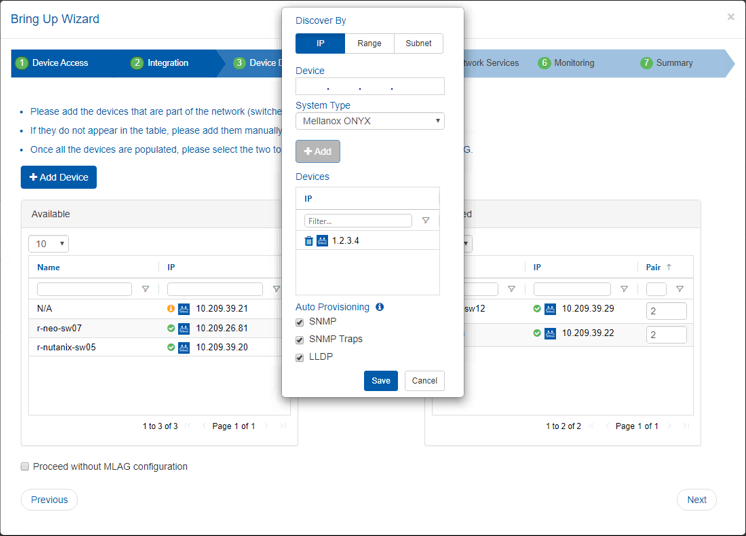Click filter icon in Devices IP list
Screen dimensions: 746x536
(x=425, y=221)
